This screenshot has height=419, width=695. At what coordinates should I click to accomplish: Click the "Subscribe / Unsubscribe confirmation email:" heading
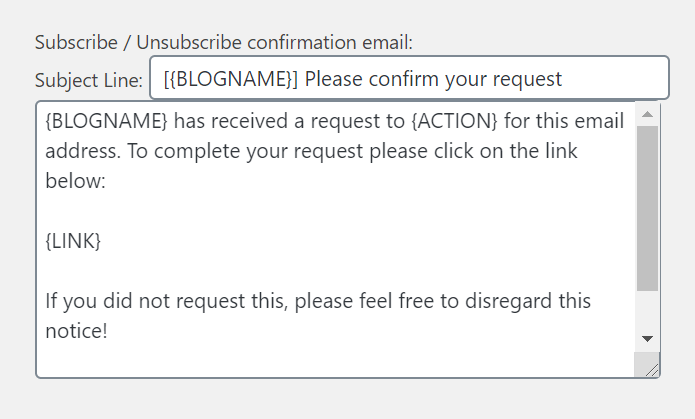(223, 43)
